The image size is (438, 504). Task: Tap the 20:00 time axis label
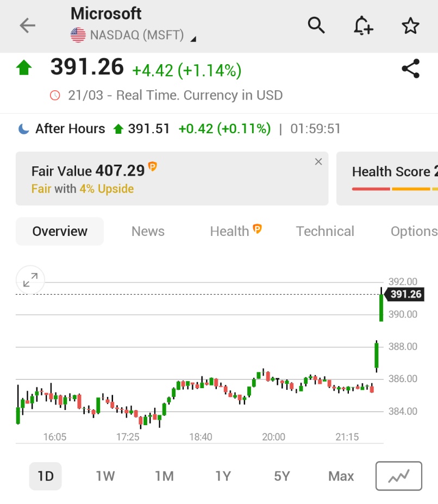(273, 437)
